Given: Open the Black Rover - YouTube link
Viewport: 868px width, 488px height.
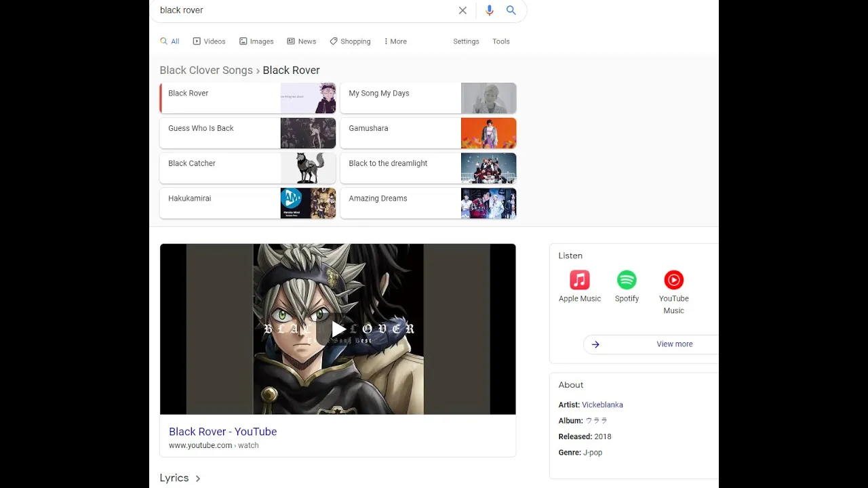Looking at the screenshot, I should 222,432.
